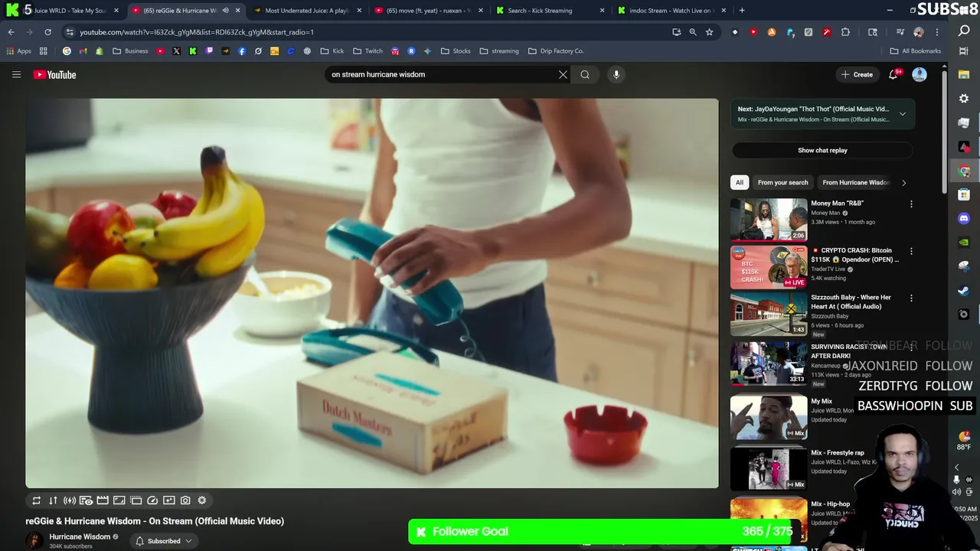Open the Windows taskbar search icon

pyautogui.click(x=964, y=31)
